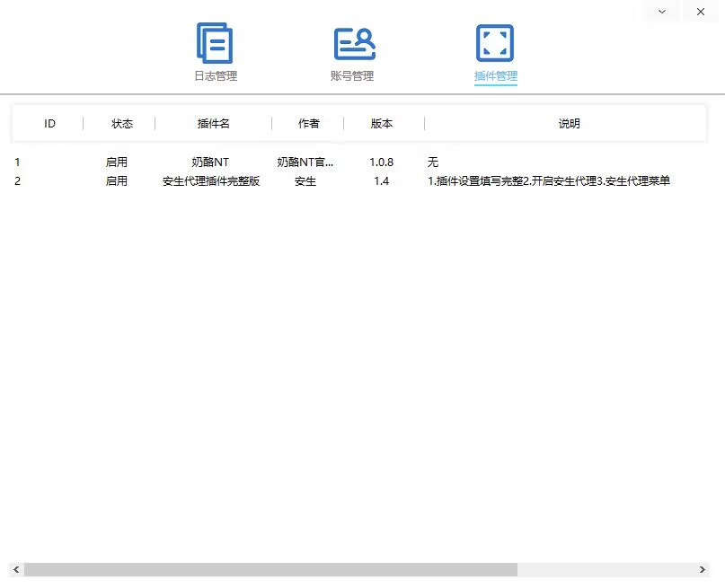Select the 安生代理插件完整版 plugin row
This screenshot has width=725, height=588.
tap(211, 181)
